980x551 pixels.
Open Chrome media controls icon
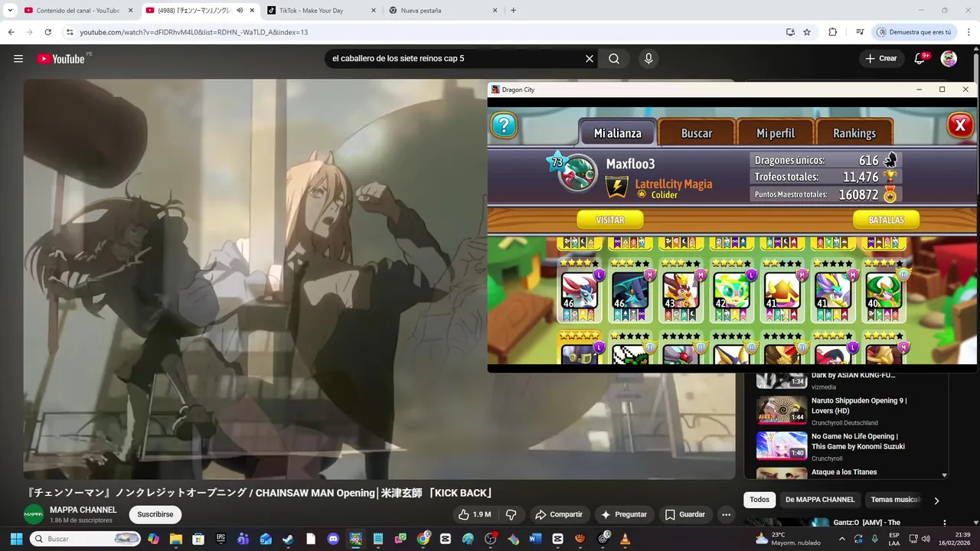click(860, 32)
